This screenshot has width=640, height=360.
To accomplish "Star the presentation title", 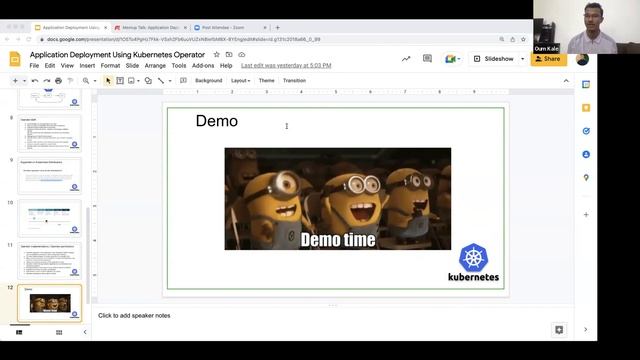I will pyautogui.click(x=216, y=55).
